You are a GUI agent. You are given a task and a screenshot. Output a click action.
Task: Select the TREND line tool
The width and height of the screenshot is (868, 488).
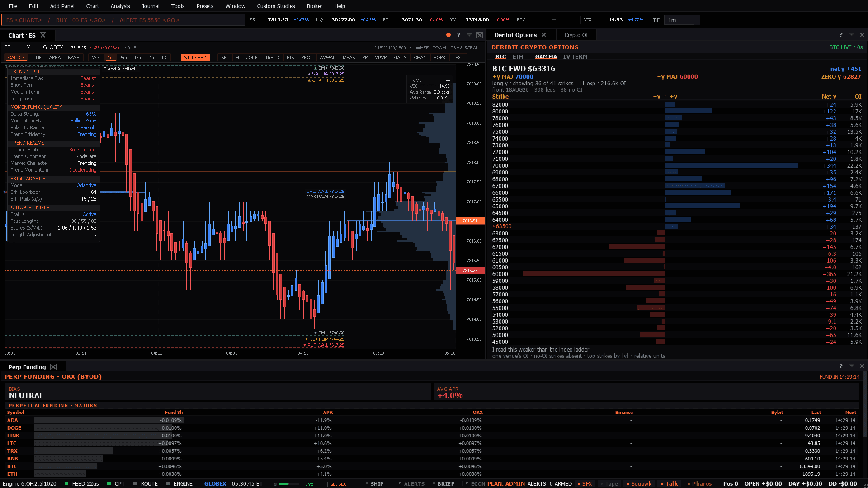(x=272, y=57)
